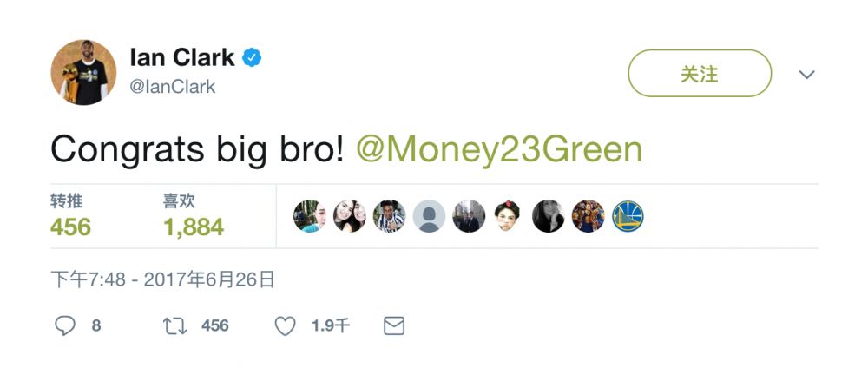Open the black-and-white striped jersey avatar

pyautogui.click(x=389, y=216)
